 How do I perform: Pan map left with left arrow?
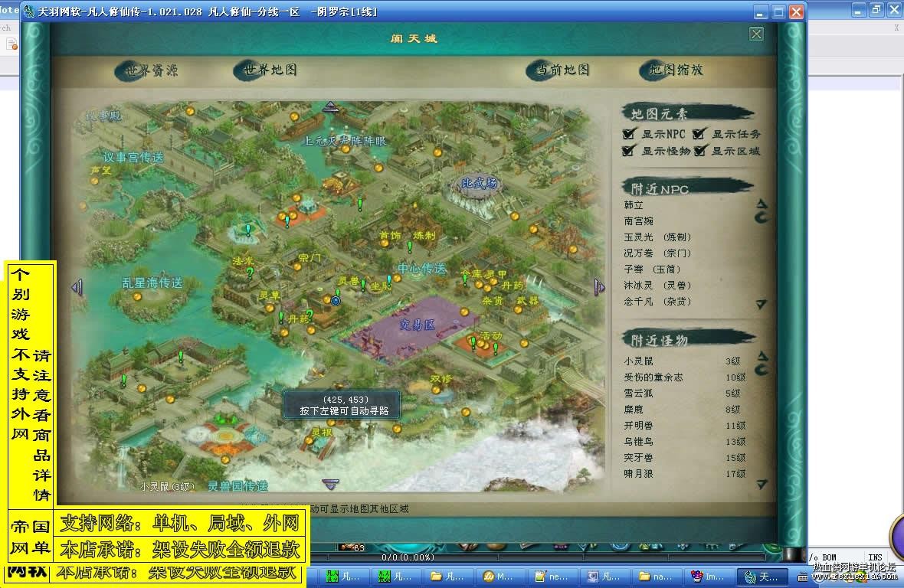77,287
